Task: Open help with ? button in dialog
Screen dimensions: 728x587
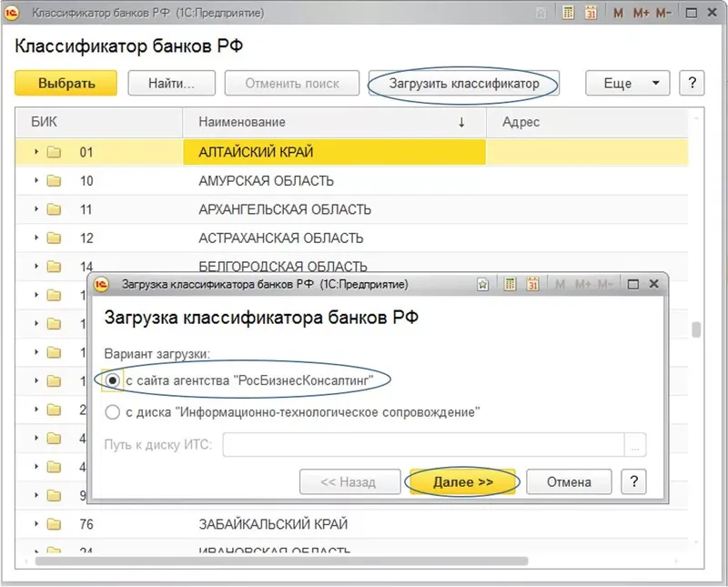Action: point(633,482)
